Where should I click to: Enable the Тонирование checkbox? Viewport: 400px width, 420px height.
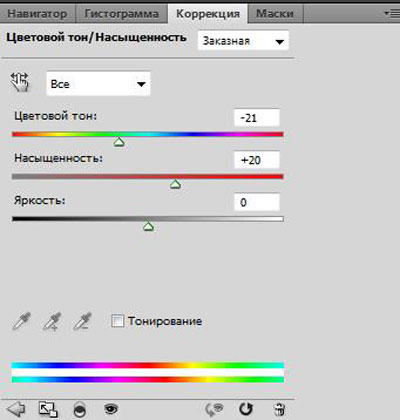click(x=117, y=321)
